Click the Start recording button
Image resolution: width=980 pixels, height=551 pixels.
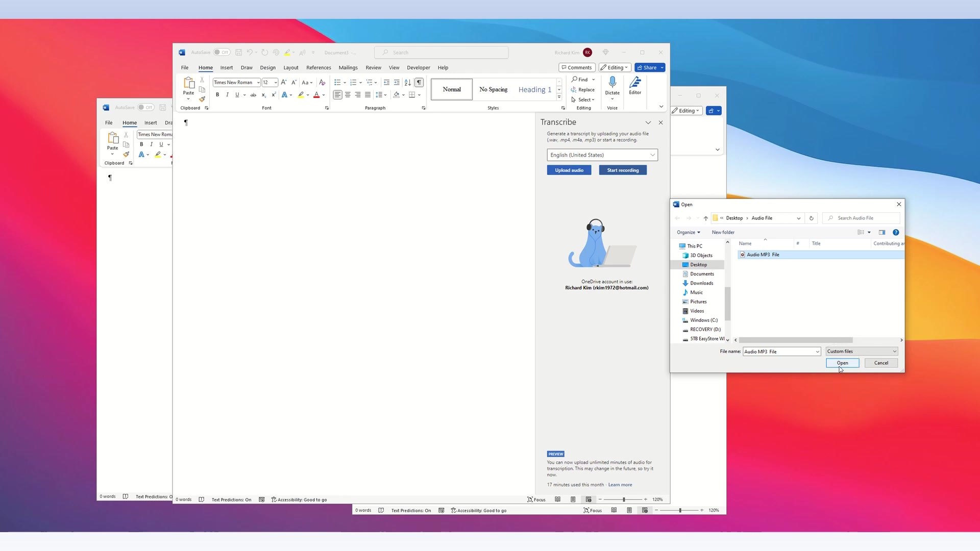(x=623, y=170)
